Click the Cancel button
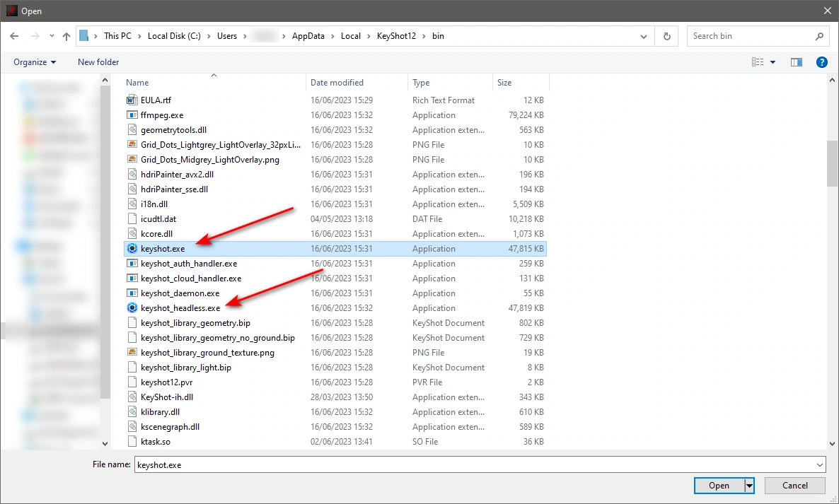The image size is (839, 504). (x=794, y=486)
